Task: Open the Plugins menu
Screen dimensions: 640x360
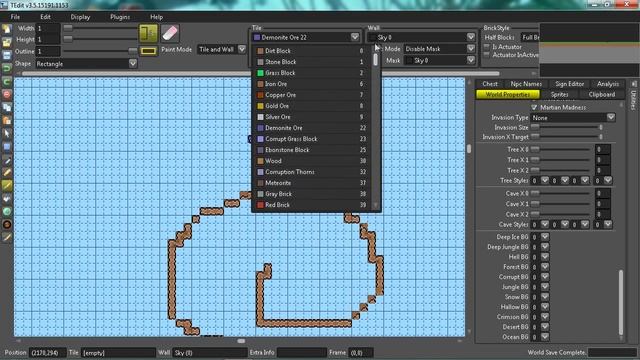Action: point(120,17)
